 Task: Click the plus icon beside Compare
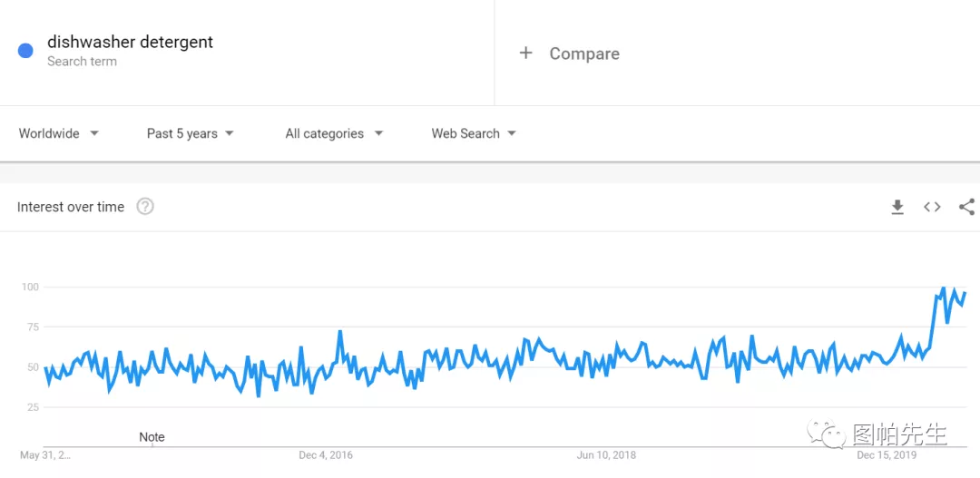525,54
